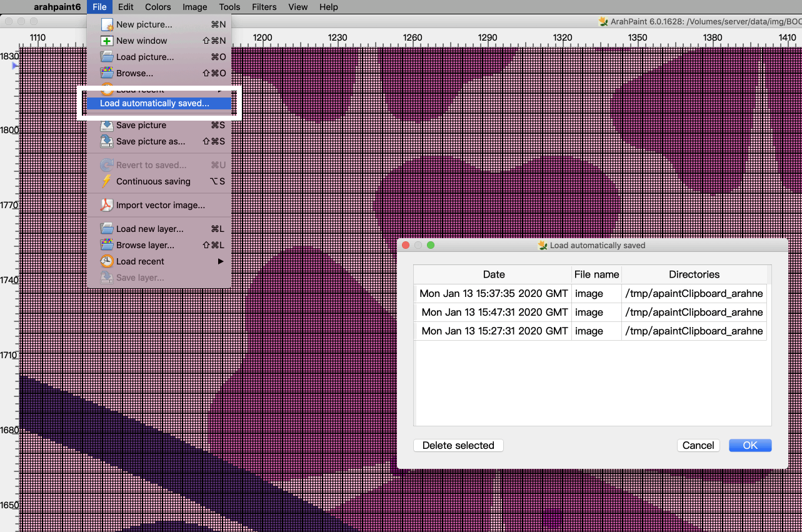Choose Load new layer... entry

click(159, 229)
